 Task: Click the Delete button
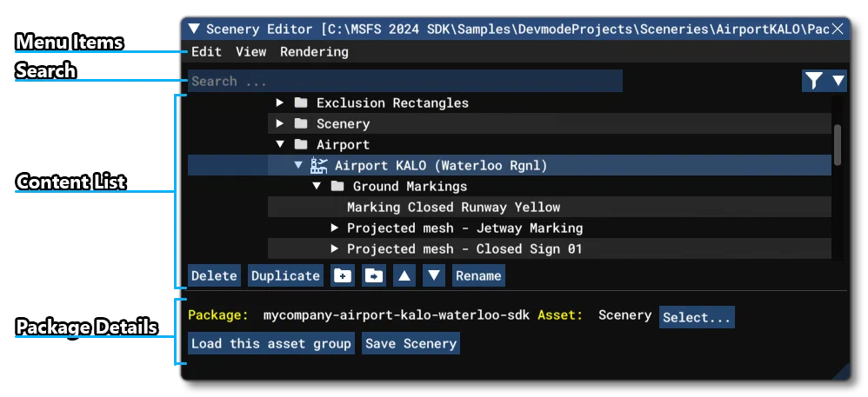214,275
